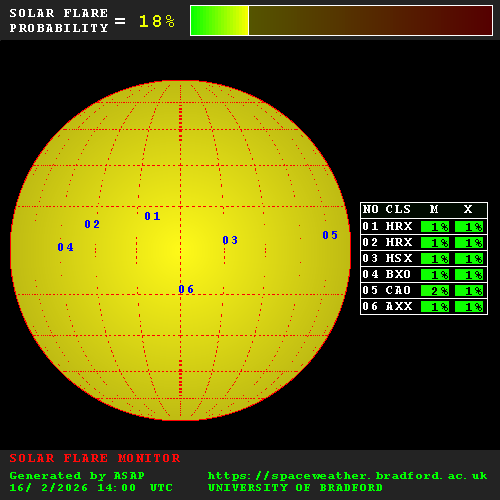Click region number 02 in the table
Viewport: 500px width, 500px height.
pyautogui.click(x=370, y=242)
